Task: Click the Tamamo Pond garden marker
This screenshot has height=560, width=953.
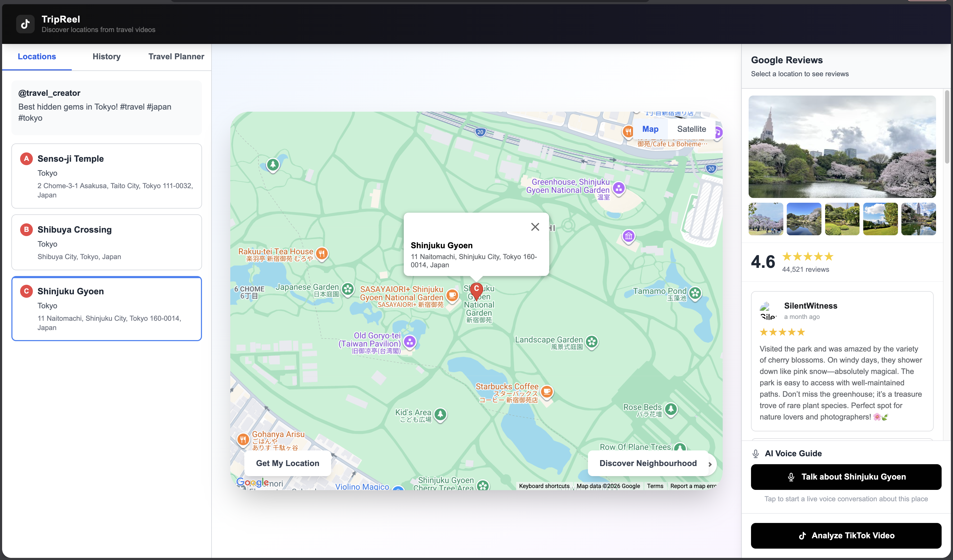Action: pos(695,293)
